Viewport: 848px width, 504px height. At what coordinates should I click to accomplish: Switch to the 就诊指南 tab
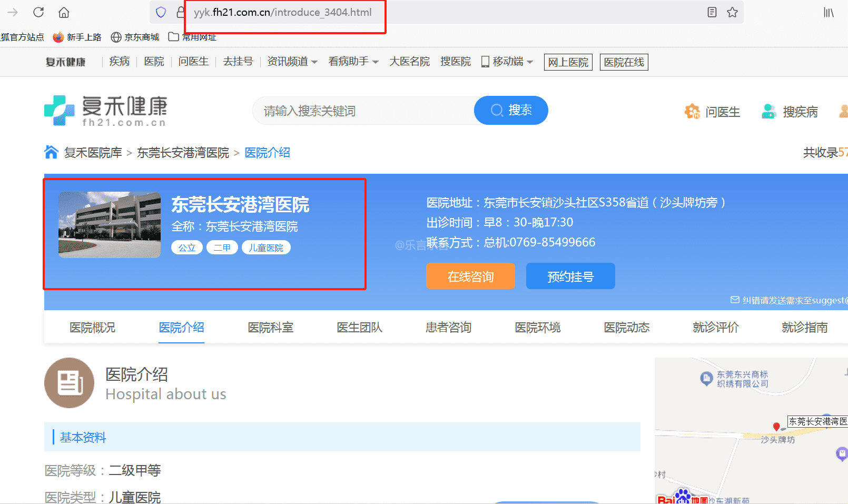(804, 328)
